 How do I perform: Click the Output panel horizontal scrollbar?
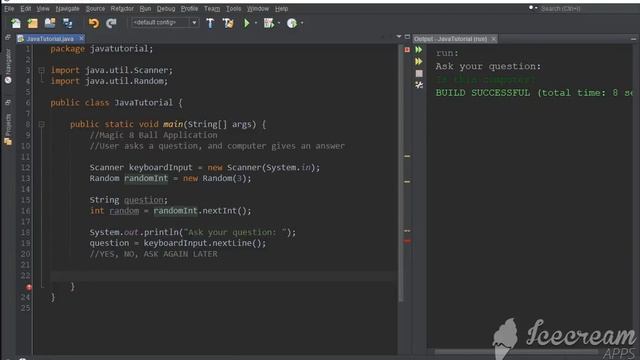click(516, 351)
